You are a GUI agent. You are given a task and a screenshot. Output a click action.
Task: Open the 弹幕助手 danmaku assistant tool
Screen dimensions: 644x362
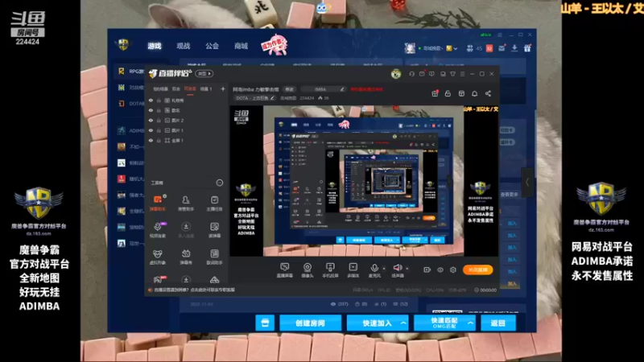[x=157, y=203]
